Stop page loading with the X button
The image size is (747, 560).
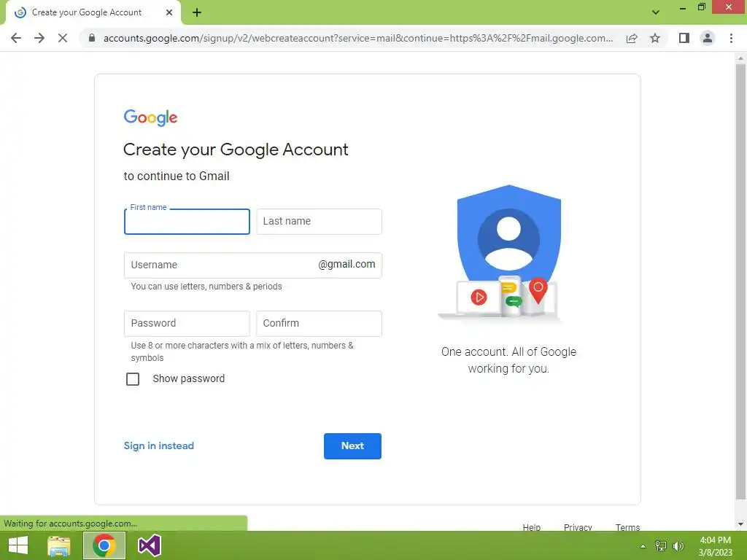point(63,38)
